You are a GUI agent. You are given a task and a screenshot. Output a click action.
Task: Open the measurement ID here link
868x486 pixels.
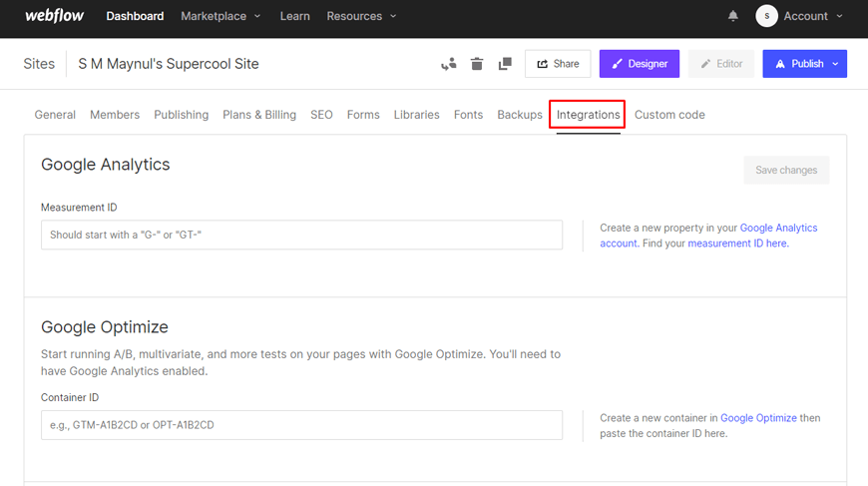738,243
